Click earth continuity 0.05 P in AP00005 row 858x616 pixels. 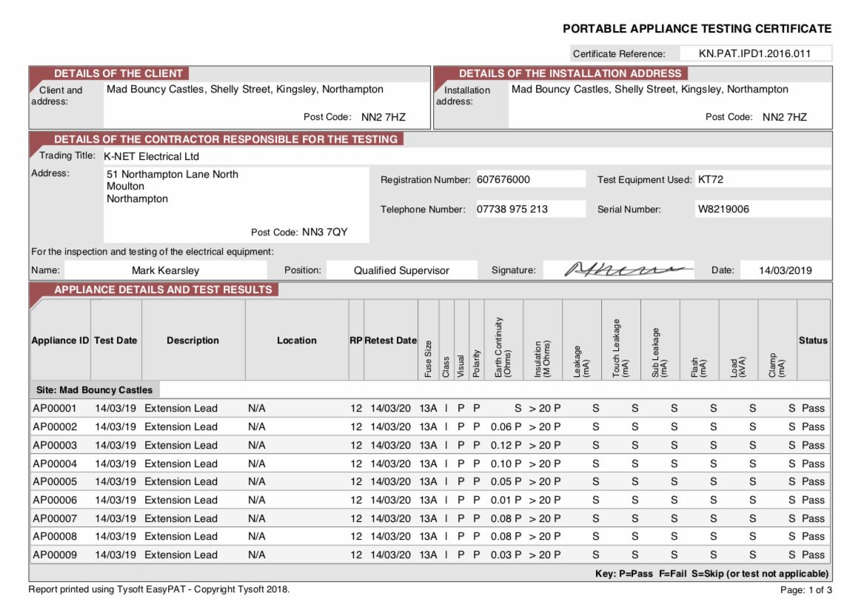(x=506, y=482)
